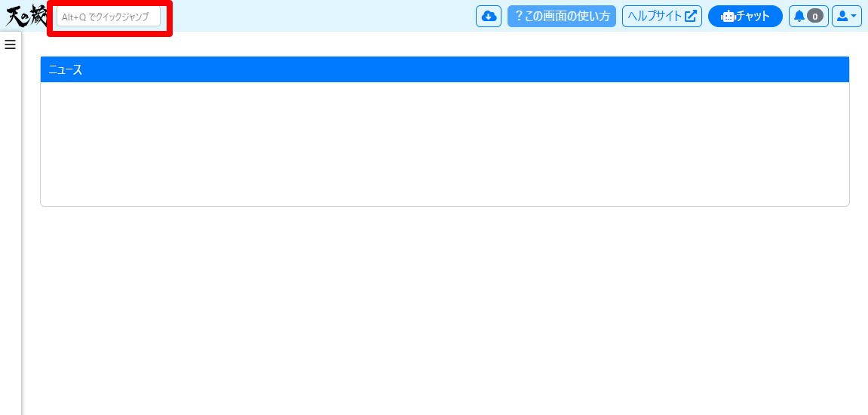Click the empty ニュース panel body
The image size is (868, 415).
point(445,143)
